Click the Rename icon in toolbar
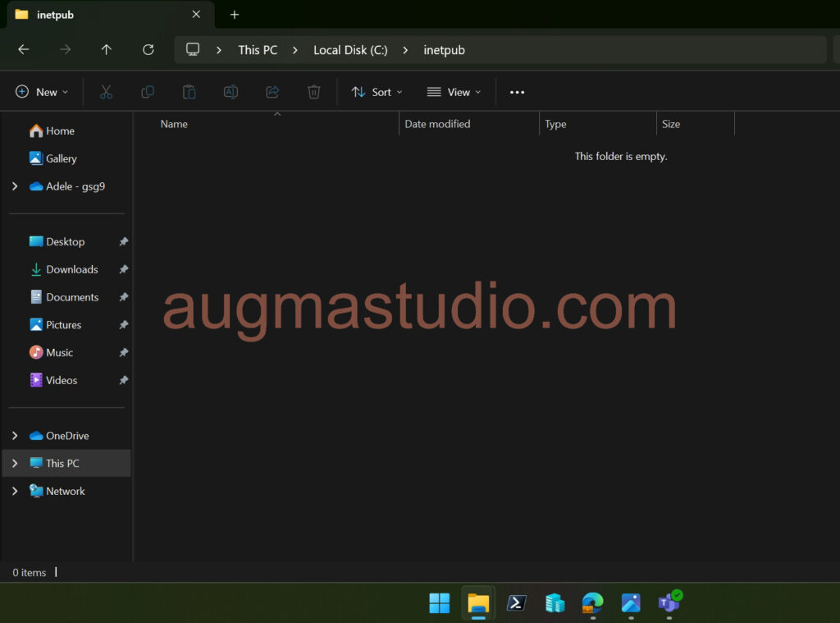The height and width of the screenshot is (623, 840). (x=231, y=92)
